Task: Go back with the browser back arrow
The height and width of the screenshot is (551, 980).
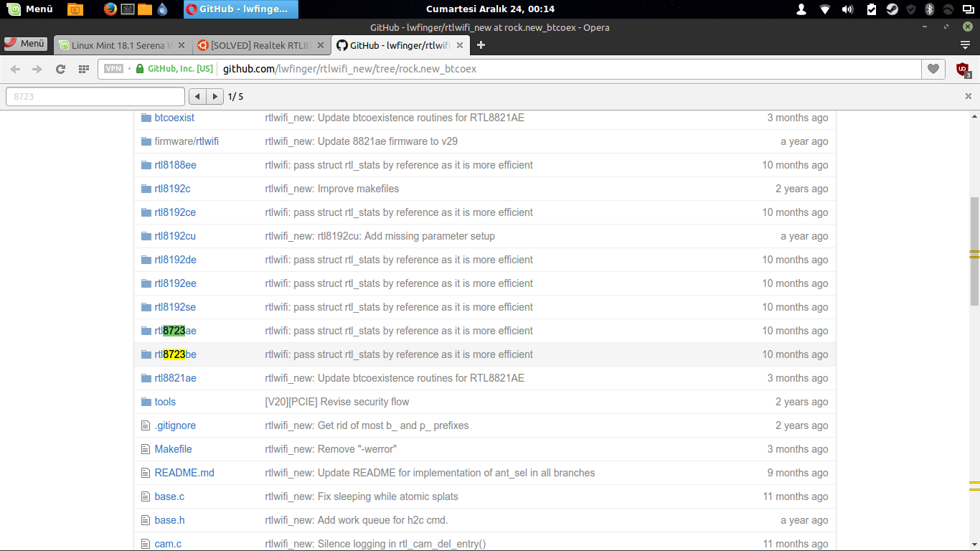Action: 15,69
